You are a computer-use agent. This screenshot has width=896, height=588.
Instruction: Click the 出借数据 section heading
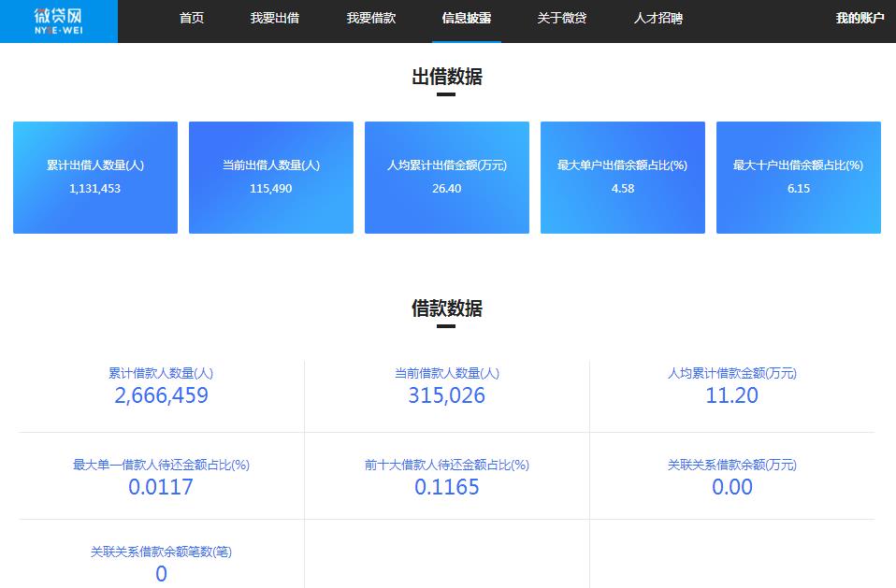tap(447, 79)
